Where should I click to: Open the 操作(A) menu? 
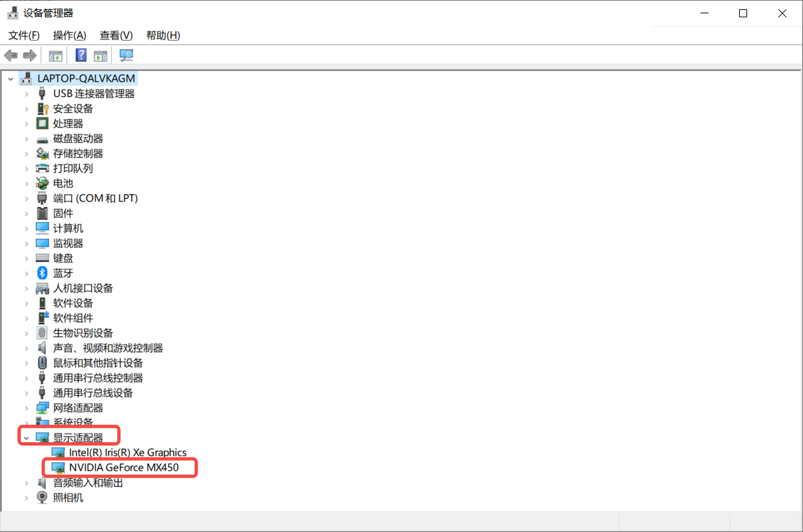(69, 35)
